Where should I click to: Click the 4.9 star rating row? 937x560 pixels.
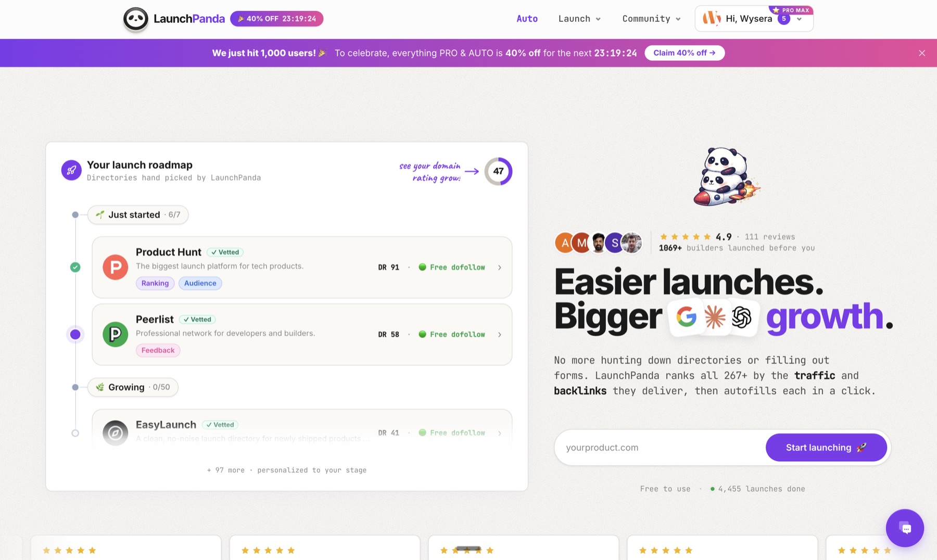click(695, 237)
